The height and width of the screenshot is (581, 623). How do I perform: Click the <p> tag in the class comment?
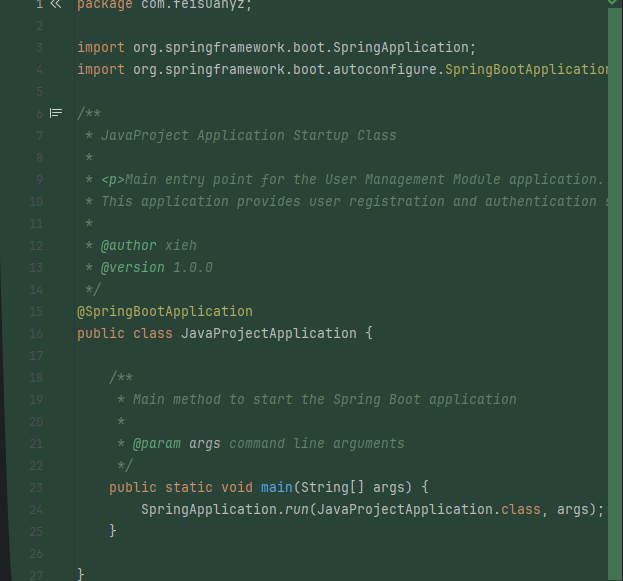[x=113, y=179]
